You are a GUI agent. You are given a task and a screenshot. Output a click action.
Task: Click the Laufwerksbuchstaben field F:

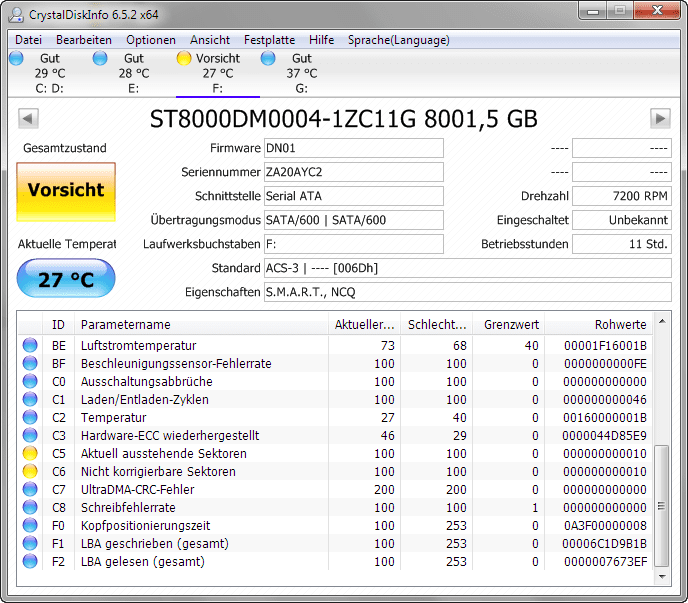(354, 244)
